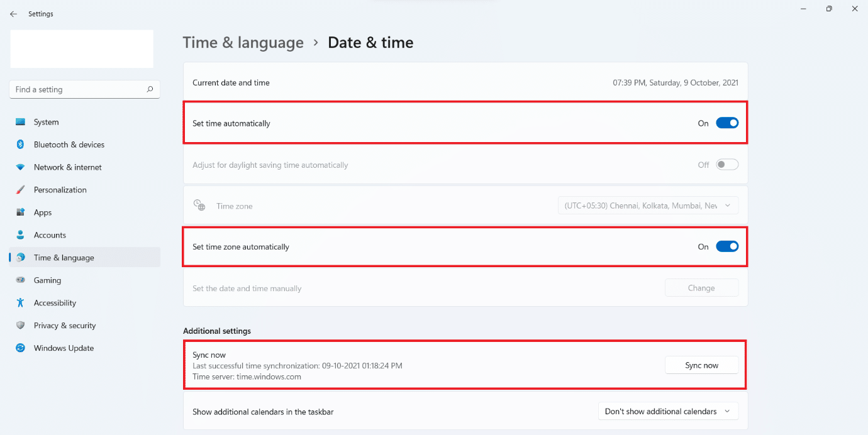Click the Sync now button
This screenshot has height=435, width=868.
(701, 365)
